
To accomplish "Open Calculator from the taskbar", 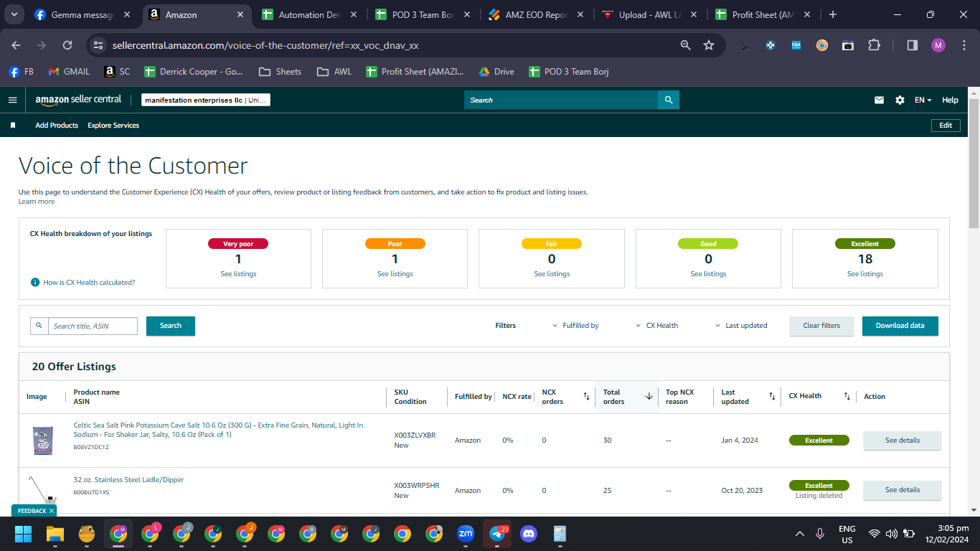I will [x=560, y=534].
